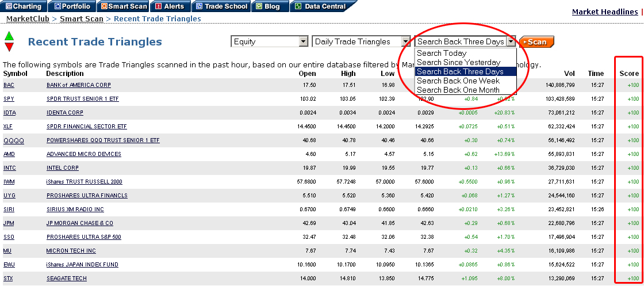Click BAC volume 140,886,799
644x286 pixels.
[x=561, y=85]
